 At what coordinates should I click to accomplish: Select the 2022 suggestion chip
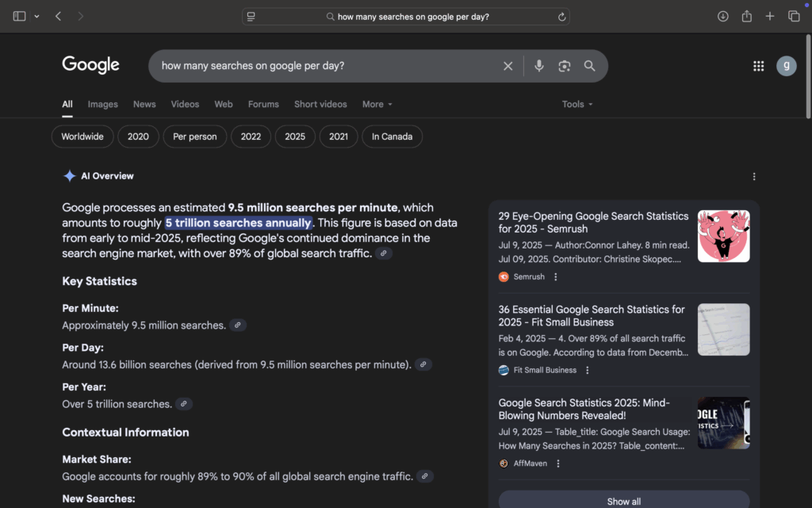251,137
